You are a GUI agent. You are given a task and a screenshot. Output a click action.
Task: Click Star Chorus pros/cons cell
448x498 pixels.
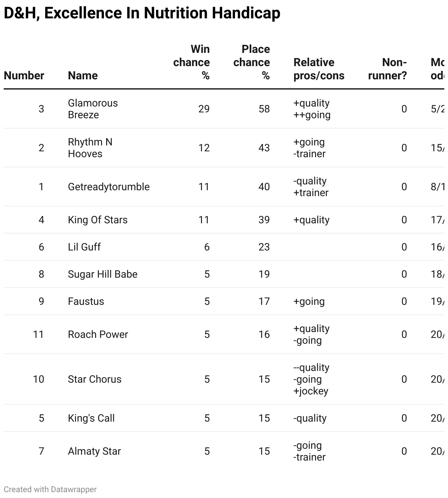tap(311, 379)
